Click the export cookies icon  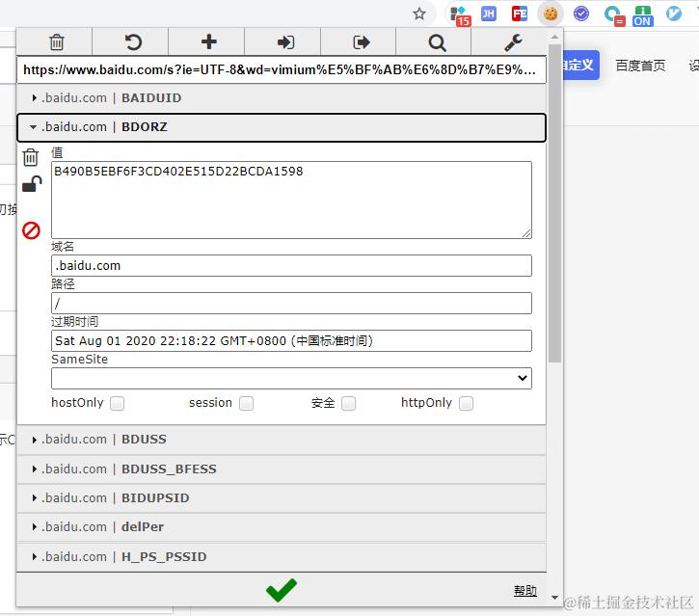362,42
